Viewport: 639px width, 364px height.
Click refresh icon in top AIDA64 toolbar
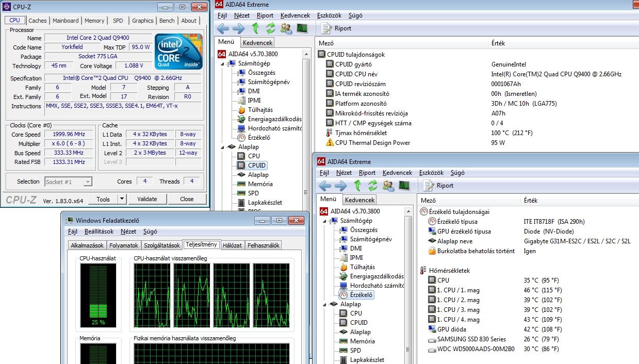(x=271, y=28)
